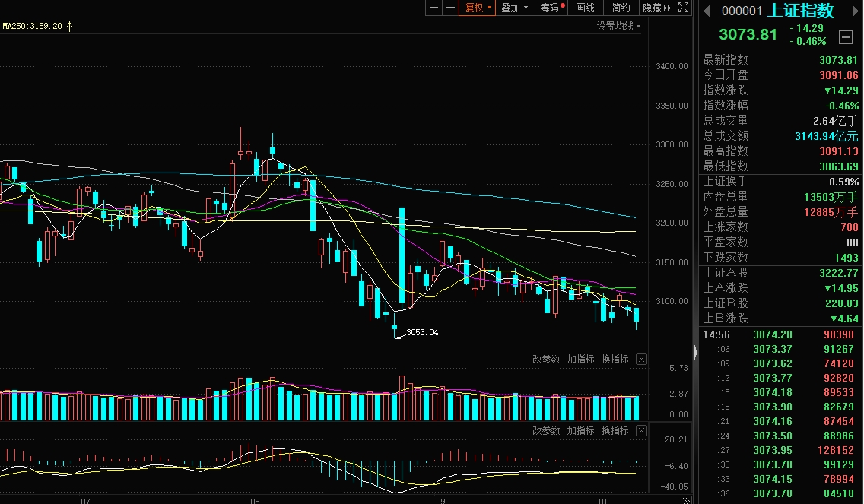Click 改参数 in the volume panel

click(x=546, y=359)
